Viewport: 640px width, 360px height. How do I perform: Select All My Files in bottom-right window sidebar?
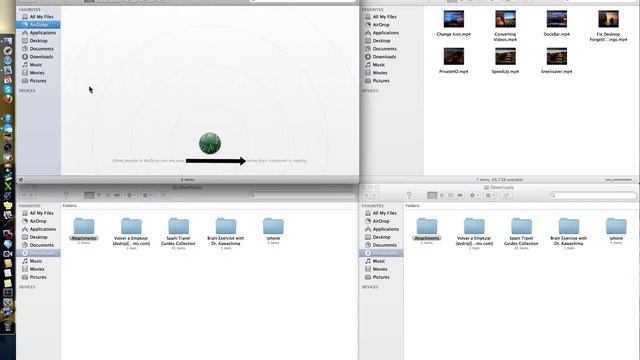[x=380, y=213]
